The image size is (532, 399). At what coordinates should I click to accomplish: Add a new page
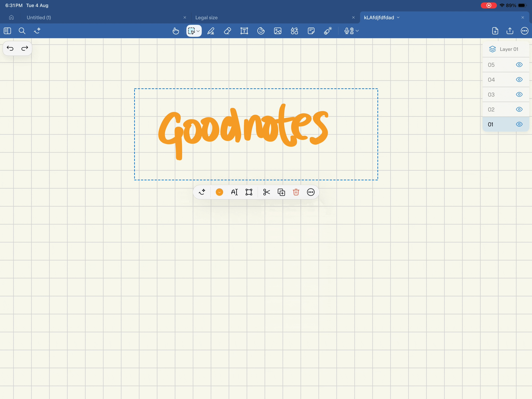[x=495, y=31]
